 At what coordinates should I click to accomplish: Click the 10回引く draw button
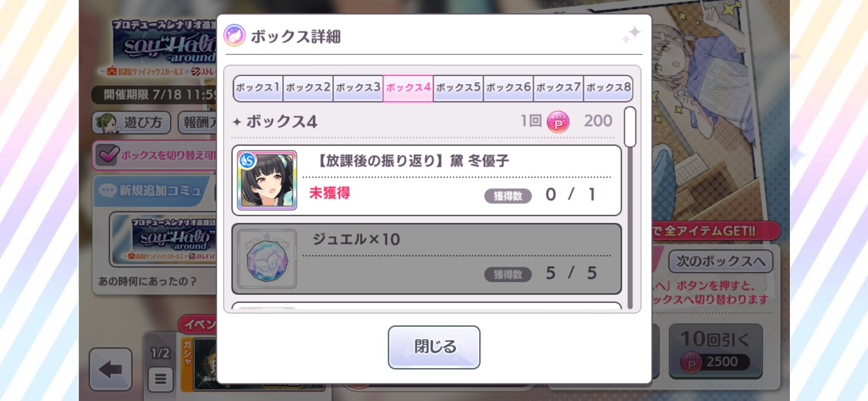pyautogui.click(x=716, y=351)
